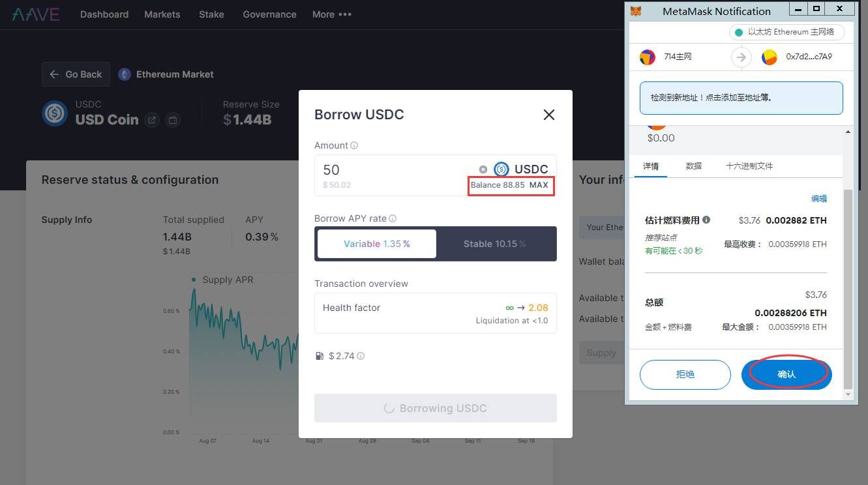Select the Variable 1.35% rate
The width and height of the screenshot is (868, 485).
tap(377, 244)
